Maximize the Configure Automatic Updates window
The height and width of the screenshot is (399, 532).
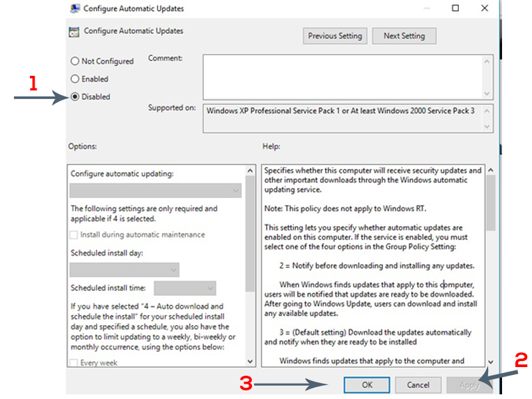(456, 8)
